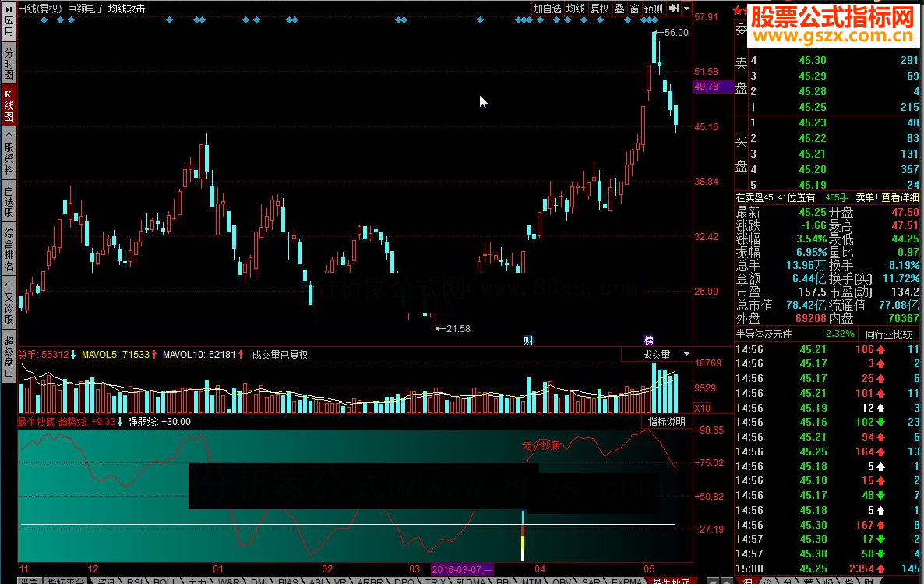Select the 资讯 bottom tab
Image resolution: width=924 pixels, height=584 pixels.
(x=105, y=580)
